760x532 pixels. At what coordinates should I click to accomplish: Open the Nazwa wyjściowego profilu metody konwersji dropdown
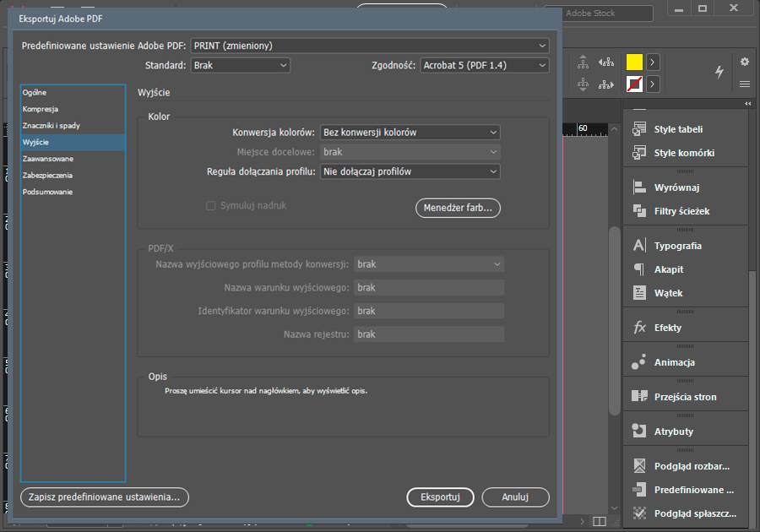coord(429,264)
